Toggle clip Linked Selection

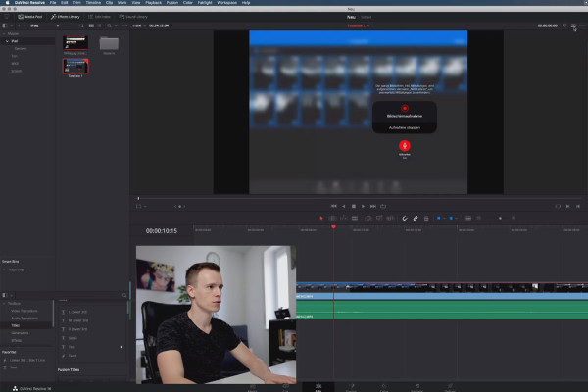click(x=416, y=218)
